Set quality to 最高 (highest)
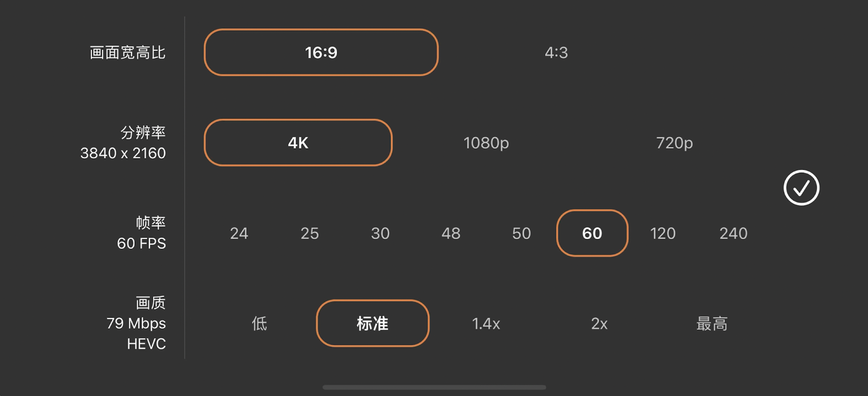Image resolution: width=868 pixels, height=396 pixels. [712, 324]
